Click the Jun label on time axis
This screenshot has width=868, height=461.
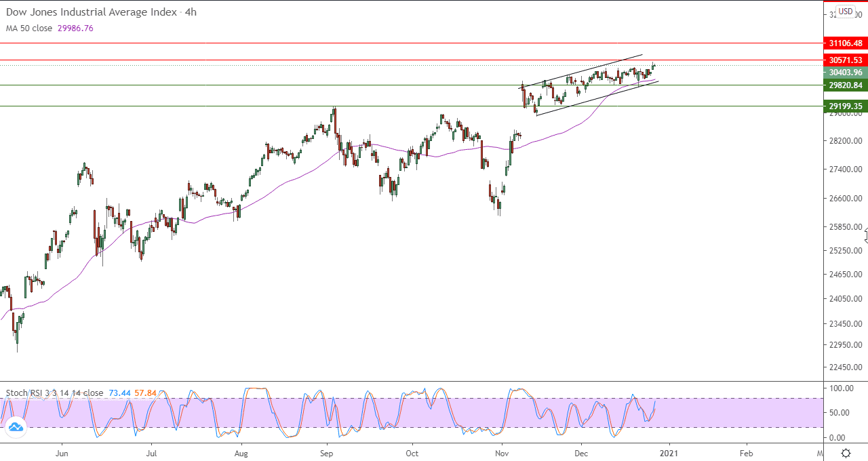pyautogui.click(x=62, y=452)
